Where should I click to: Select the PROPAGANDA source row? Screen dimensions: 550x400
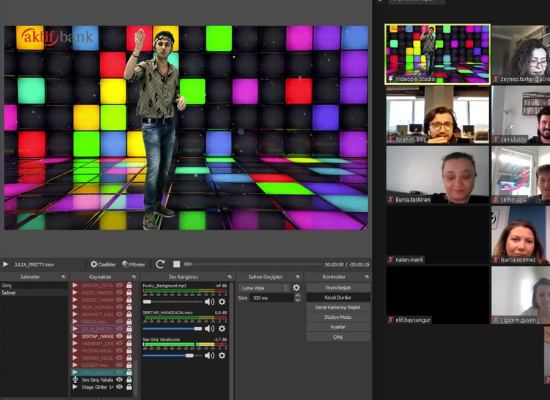tap(102, 351)
